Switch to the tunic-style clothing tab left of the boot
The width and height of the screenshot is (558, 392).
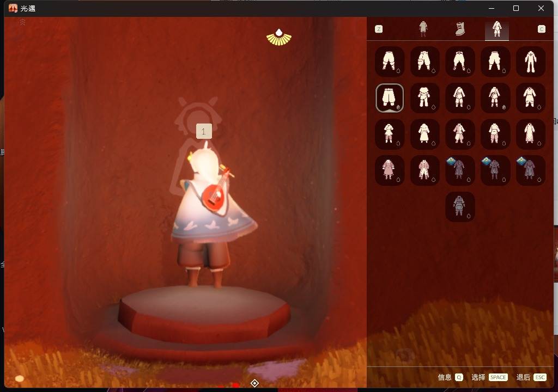[423, 29]
